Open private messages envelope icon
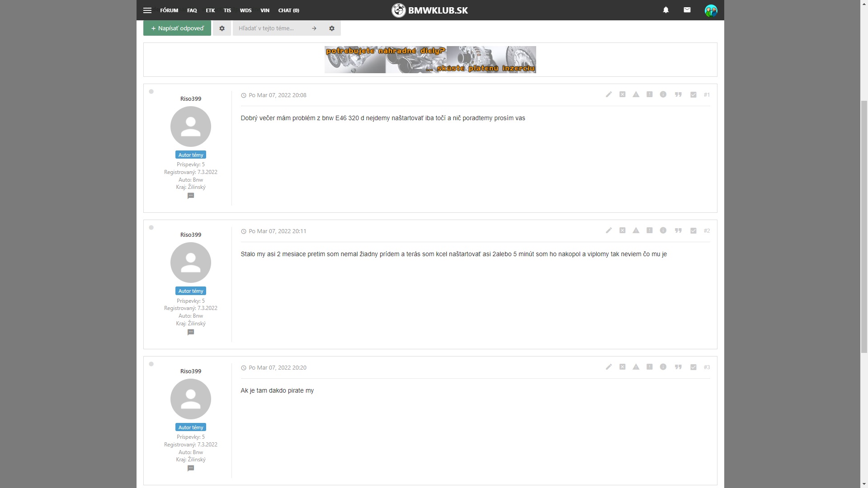 [687, 10]
